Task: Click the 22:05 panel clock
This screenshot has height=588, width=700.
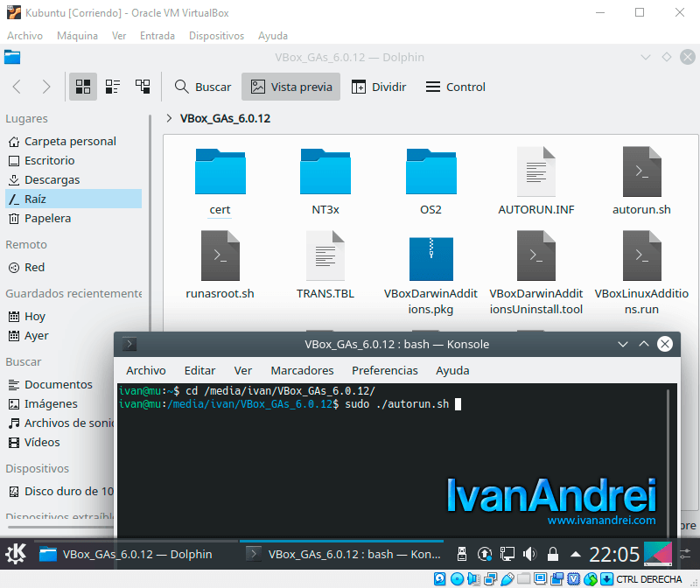Action: [614, 555]
